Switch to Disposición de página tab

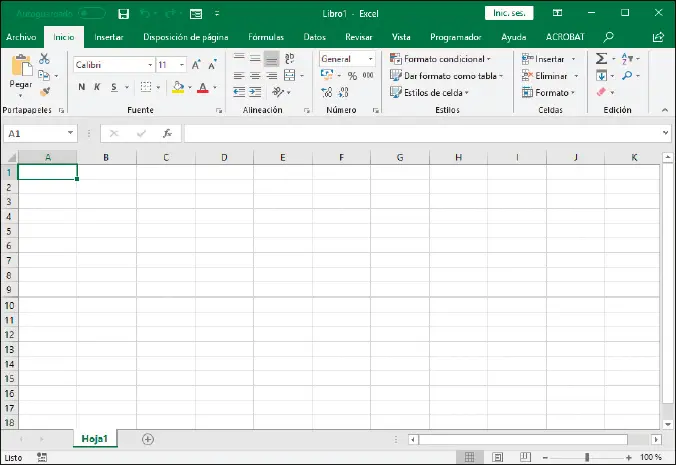(x=186, y=37)
